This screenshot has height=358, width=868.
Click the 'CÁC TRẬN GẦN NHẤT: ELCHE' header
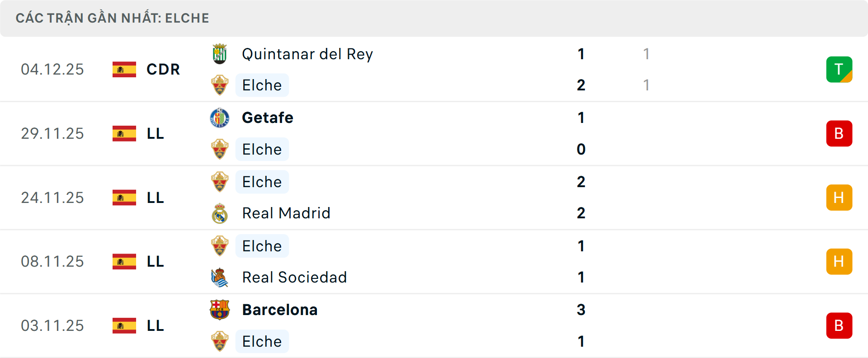(113, 18)
